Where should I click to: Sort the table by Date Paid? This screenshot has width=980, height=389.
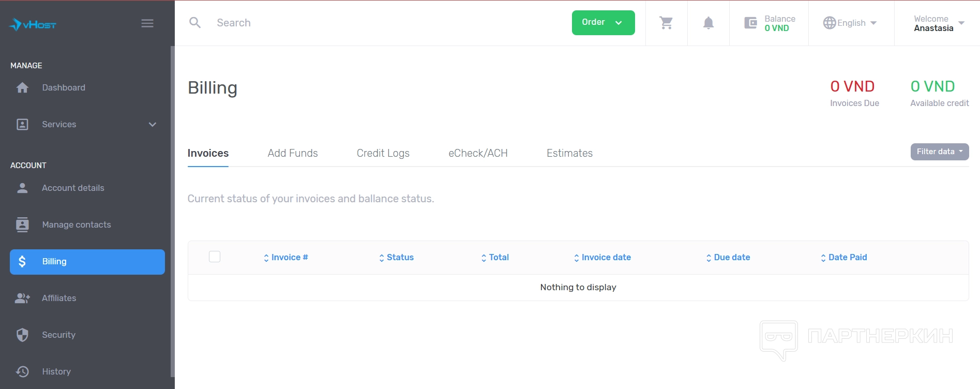point(843,258)
